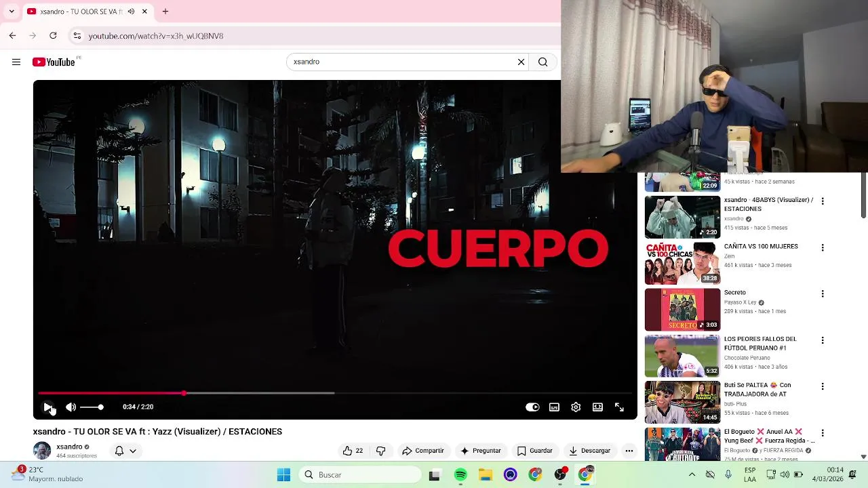
Task: Mute the tab using speaker icon
Action: click(x=131, y=12)
